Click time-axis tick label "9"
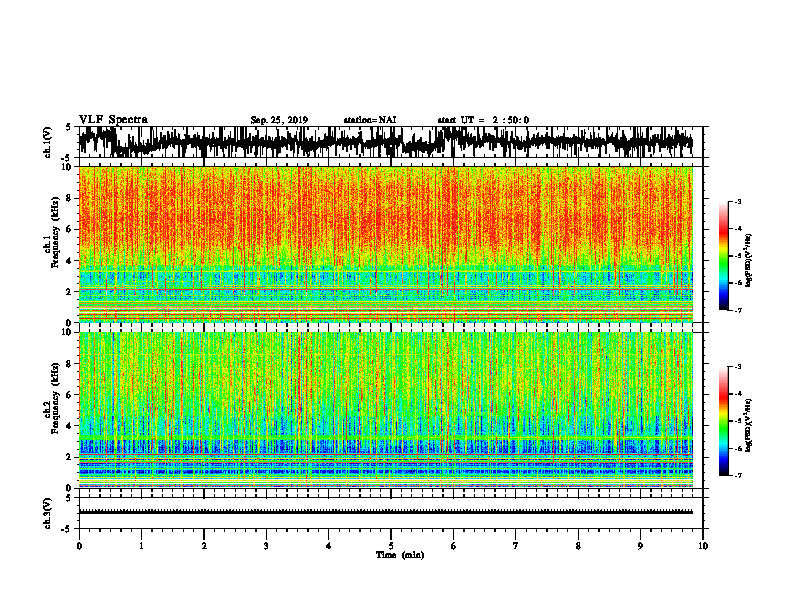The image size is (792, 612). tap(640, 546)
